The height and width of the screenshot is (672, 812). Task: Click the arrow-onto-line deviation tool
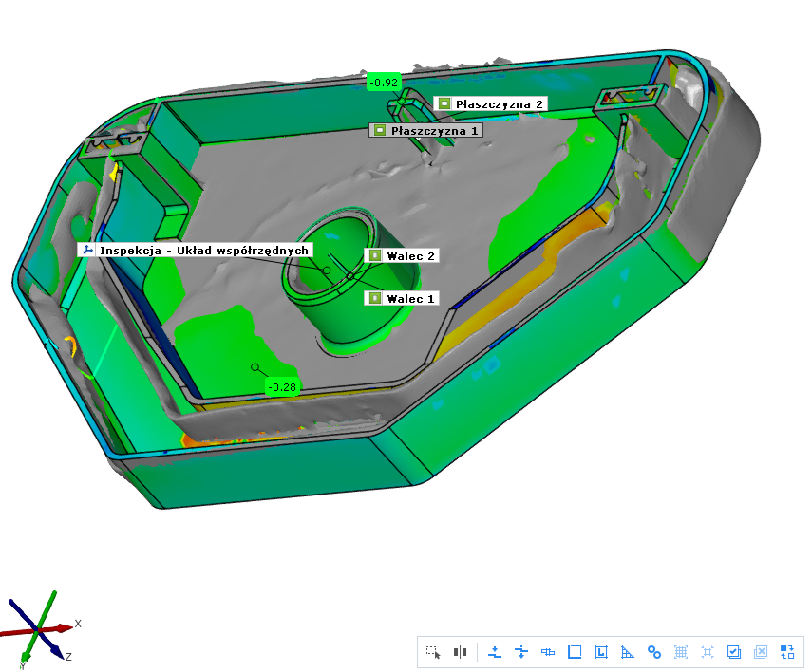(494, 652)
